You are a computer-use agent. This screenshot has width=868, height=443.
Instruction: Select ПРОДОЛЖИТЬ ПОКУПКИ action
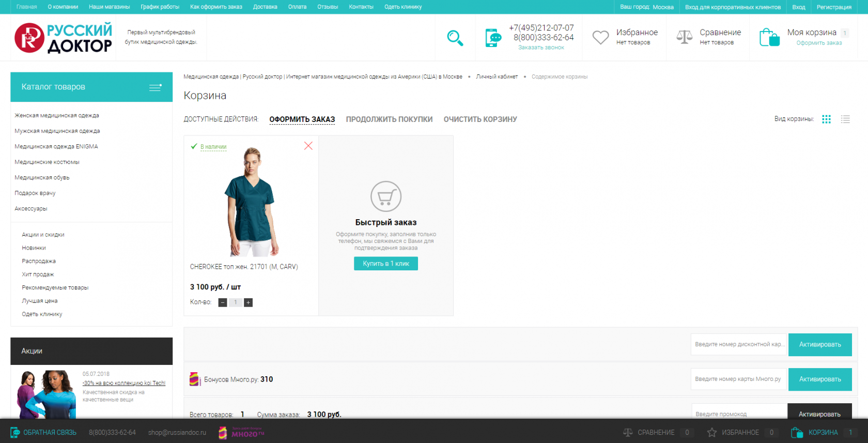[389, 119]
